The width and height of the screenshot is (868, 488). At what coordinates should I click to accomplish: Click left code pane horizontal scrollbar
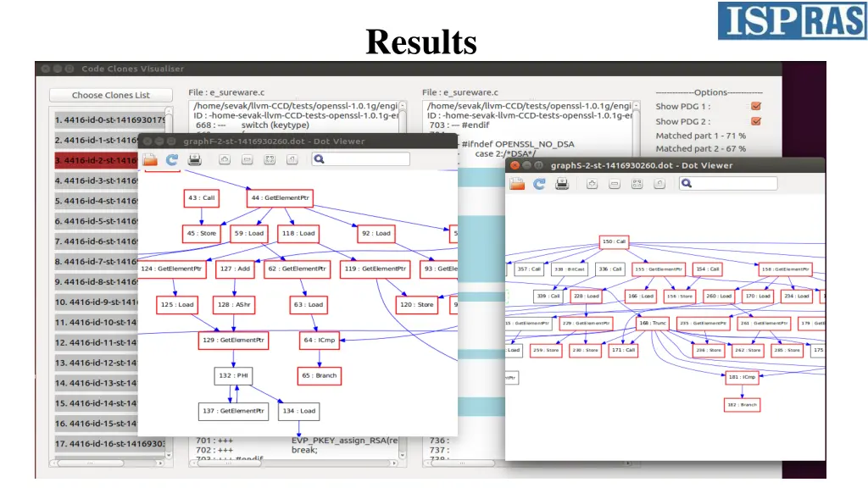click(293, 463)
